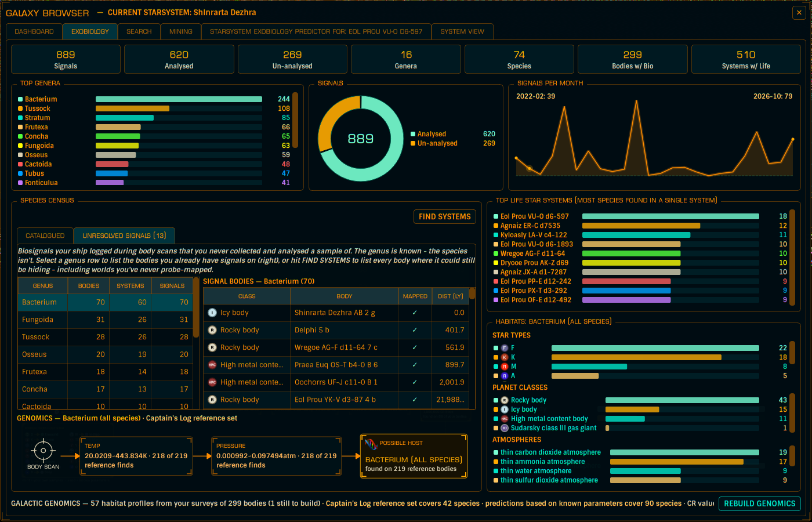Click the K star type icon
Screen dimensions: 812x522
pos(505,357)
